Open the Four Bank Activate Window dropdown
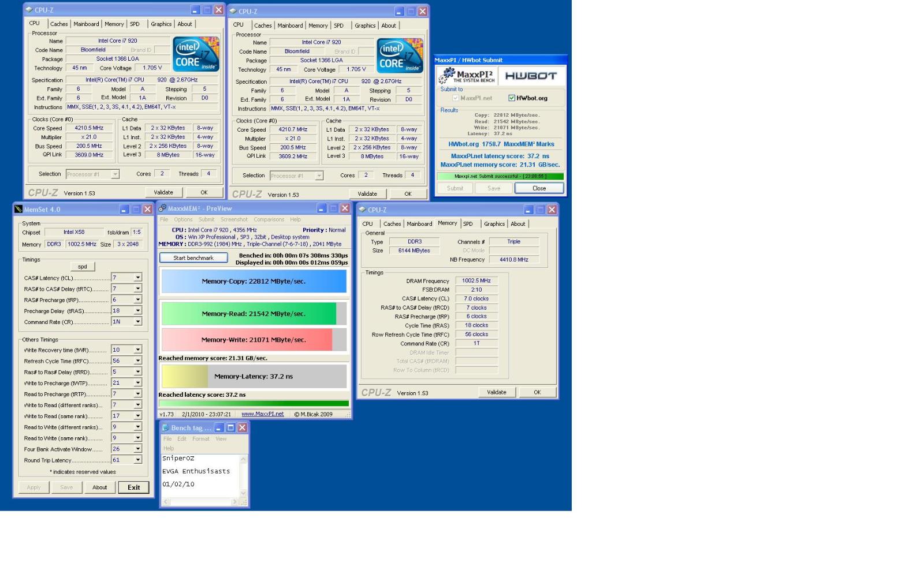This screenshot has width=924, height=577. [138, 449]
